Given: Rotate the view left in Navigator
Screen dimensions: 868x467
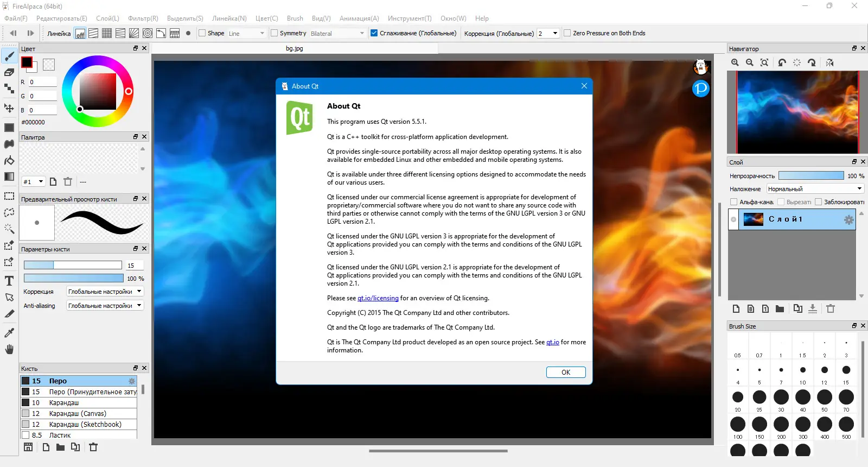Looking at the screenshot, I should (782, 62).
